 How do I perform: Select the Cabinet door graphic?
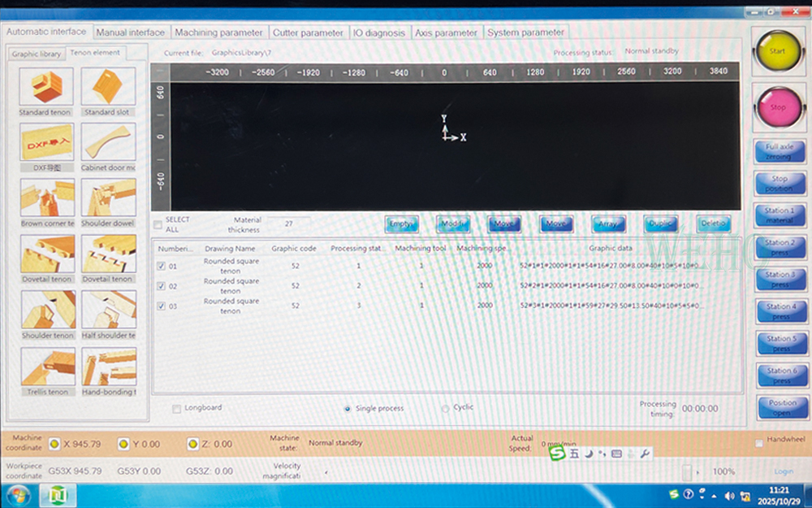108,142
